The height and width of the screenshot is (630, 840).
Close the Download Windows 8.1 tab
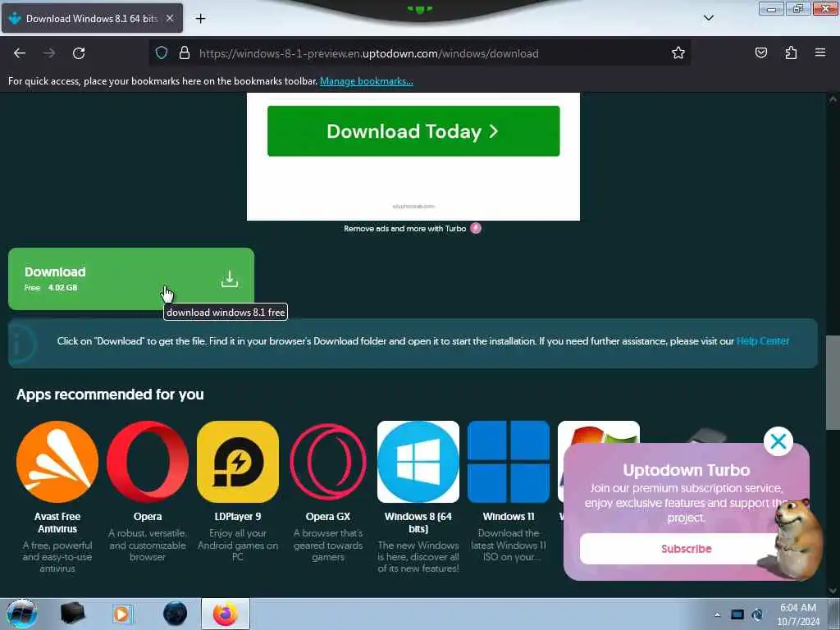pyautogui.click(x=169, y=18)
